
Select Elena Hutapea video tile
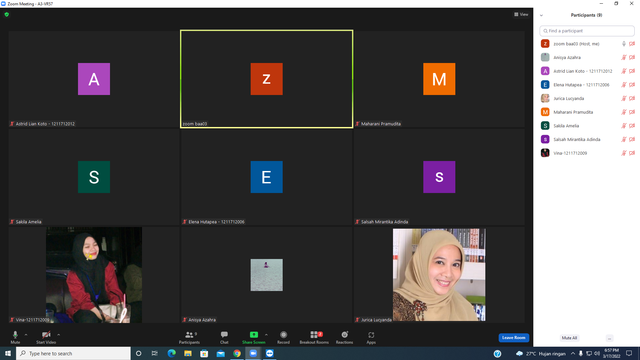point(267,177)
